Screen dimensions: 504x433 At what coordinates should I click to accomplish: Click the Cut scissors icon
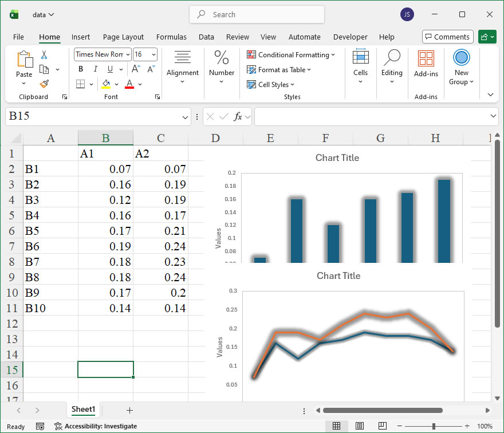[44, 55]
